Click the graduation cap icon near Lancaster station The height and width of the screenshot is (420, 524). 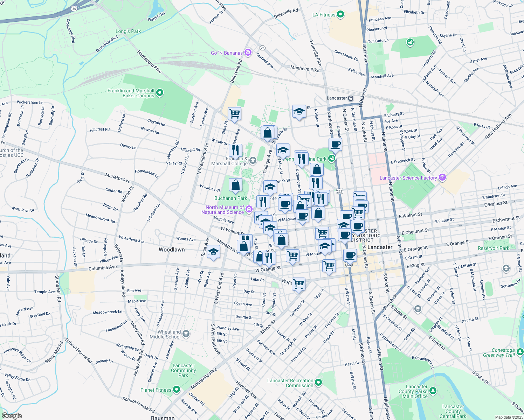299,112
